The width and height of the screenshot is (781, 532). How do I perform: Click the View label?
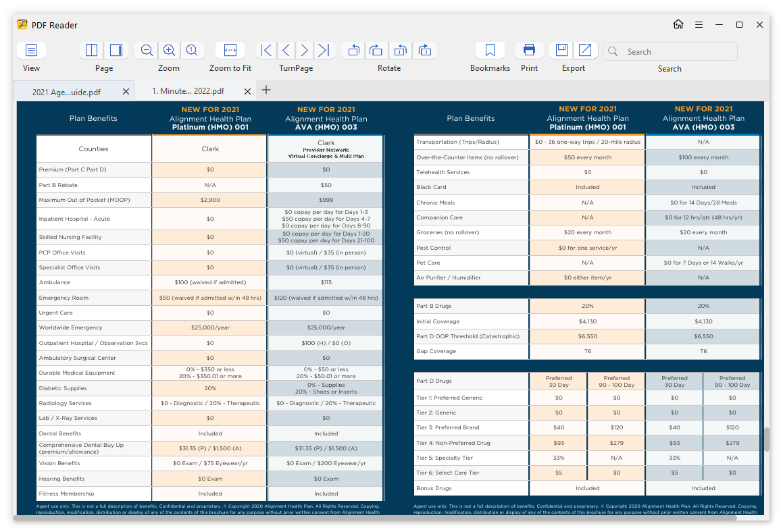(31, 68)
